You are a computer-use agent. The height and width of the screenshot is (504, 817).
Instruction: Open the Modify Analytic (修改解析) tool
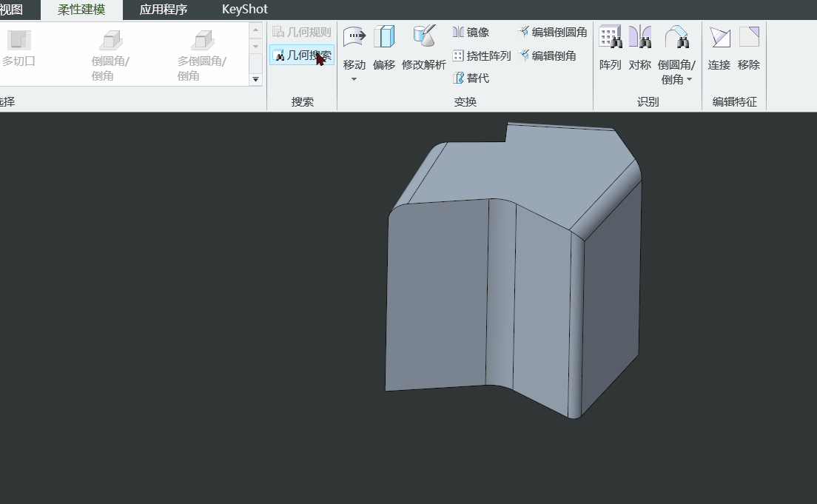(424, 37)
